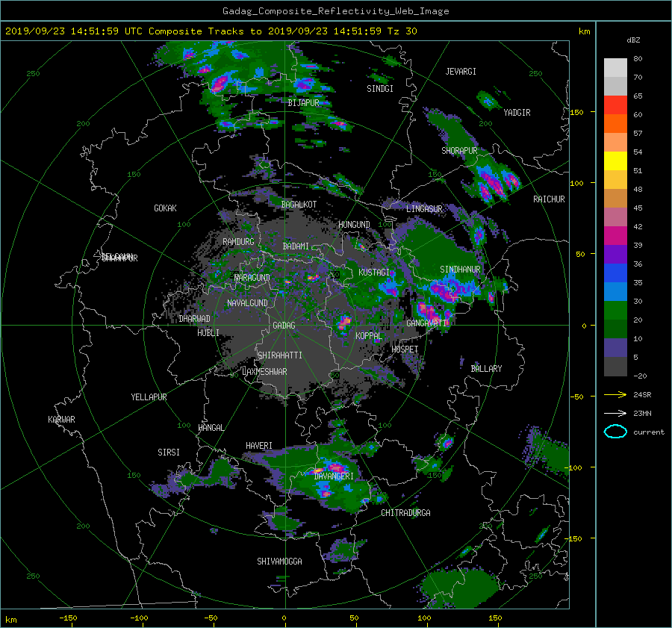Select the green 30 dBZ color swatch
The width and height of the screenshot is (672, 628).
click(615, 310)
